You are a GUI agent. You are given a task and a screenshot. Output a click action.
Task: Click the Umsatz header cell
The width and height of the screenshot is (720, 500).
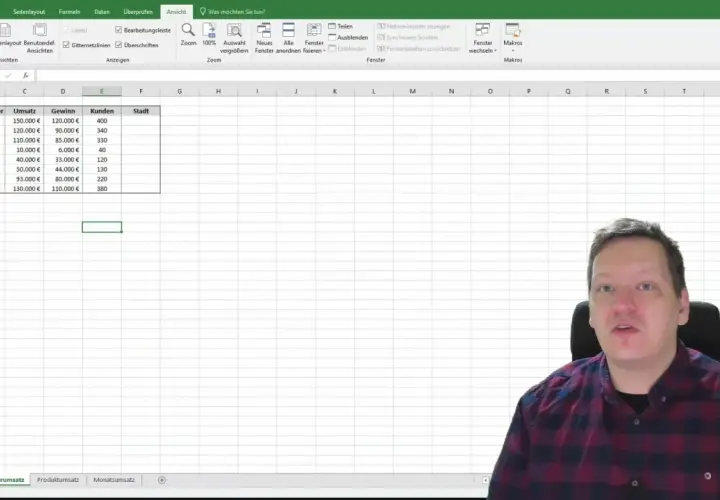[24, 111]
